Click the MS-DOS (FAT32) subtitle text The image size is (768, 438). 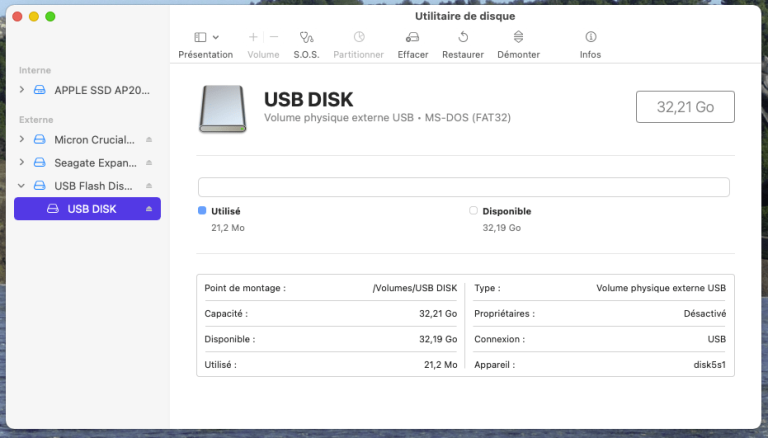coord(468,118)
